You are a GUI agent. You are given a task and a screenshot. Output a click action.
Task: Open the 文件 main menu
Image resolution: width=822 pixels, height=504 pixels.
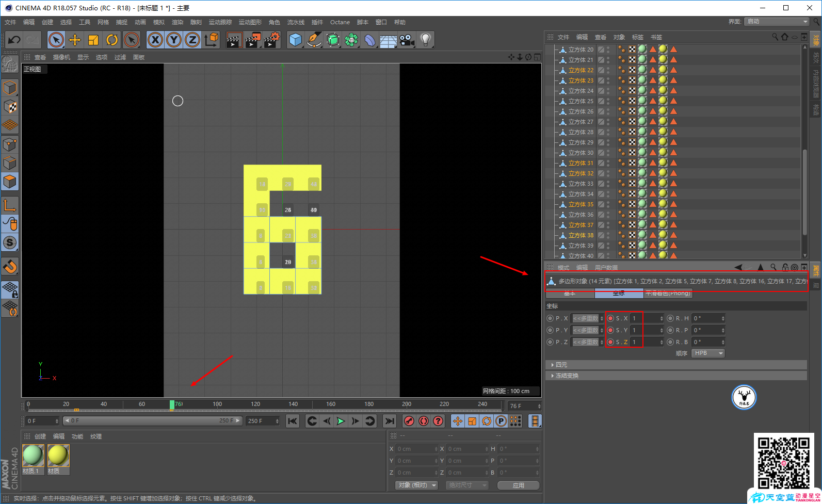(x=10, y=22)
